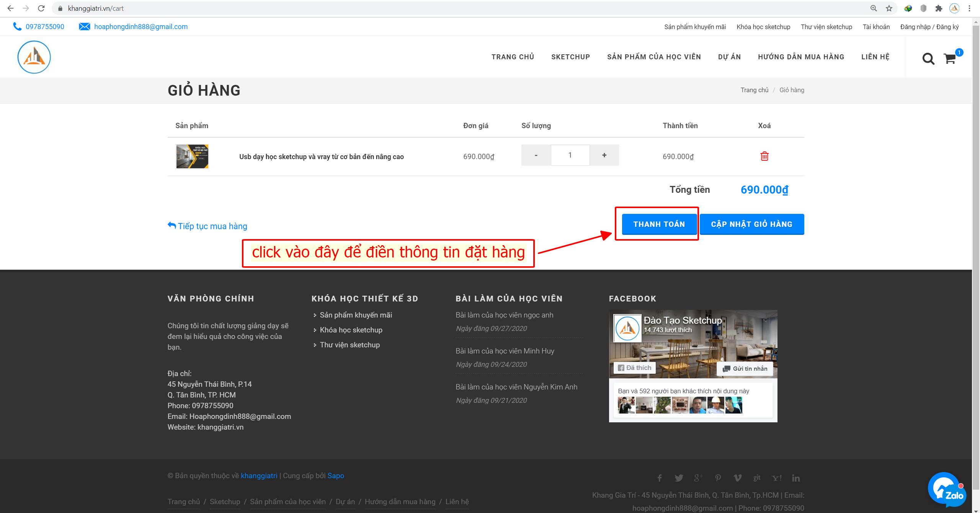This screenshot has height=513, width=980.
Task: Click the Twitter social icon in footer
Action: click(679, 478)
